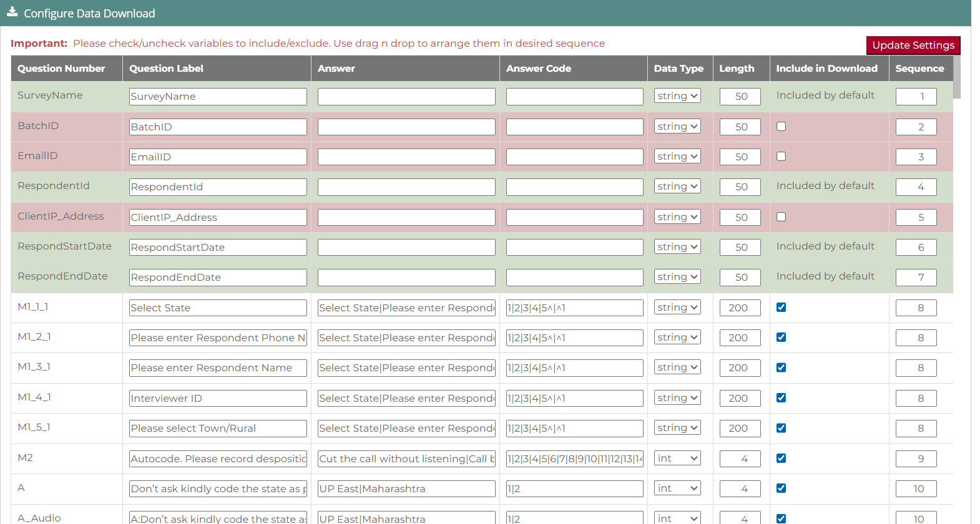Click the Sequence field for EmailID
Viewport: 980px width, 524px height.
click(x=916, y=157)
